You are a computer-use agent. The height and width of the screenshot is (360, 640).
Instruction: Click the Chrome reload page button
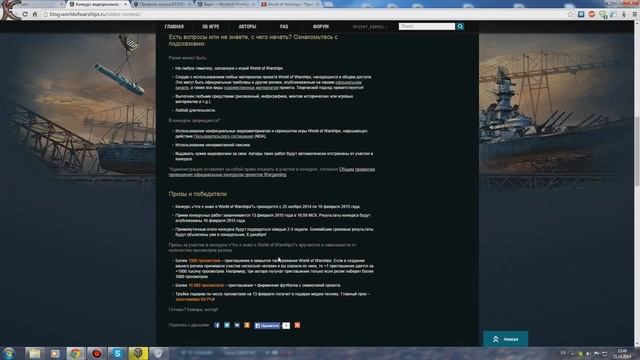(x=25, y=14)
